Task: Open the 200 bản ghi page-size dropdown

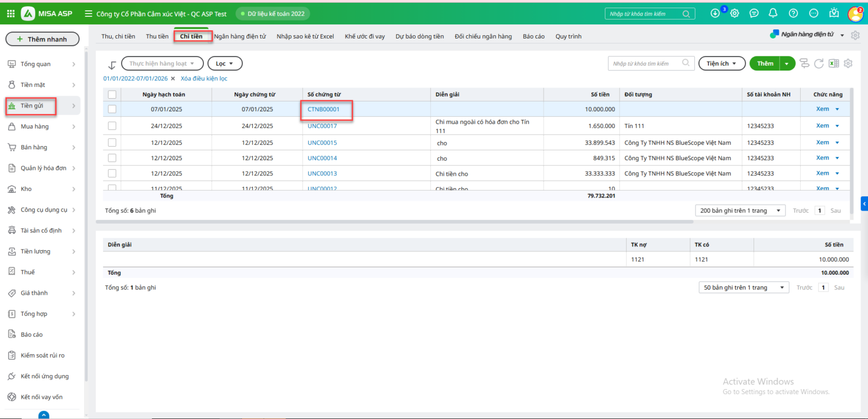Action: coord(740,211)
